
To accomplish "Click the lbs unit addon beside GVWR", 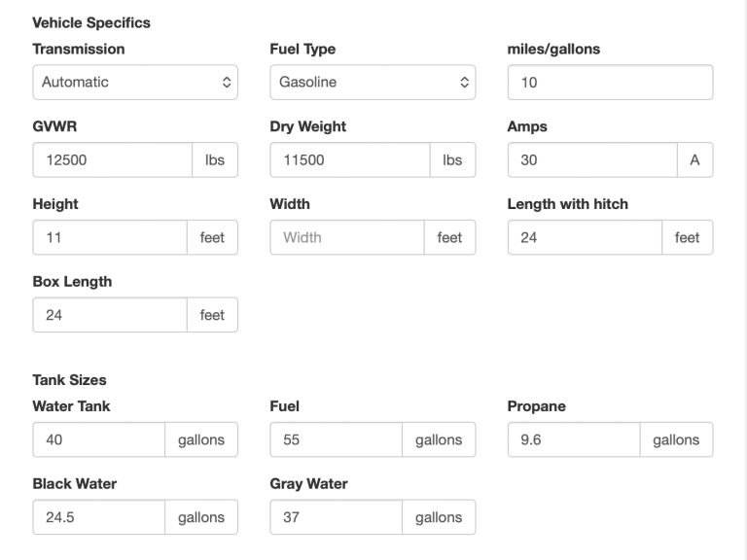I will click(x=215, y=160).
